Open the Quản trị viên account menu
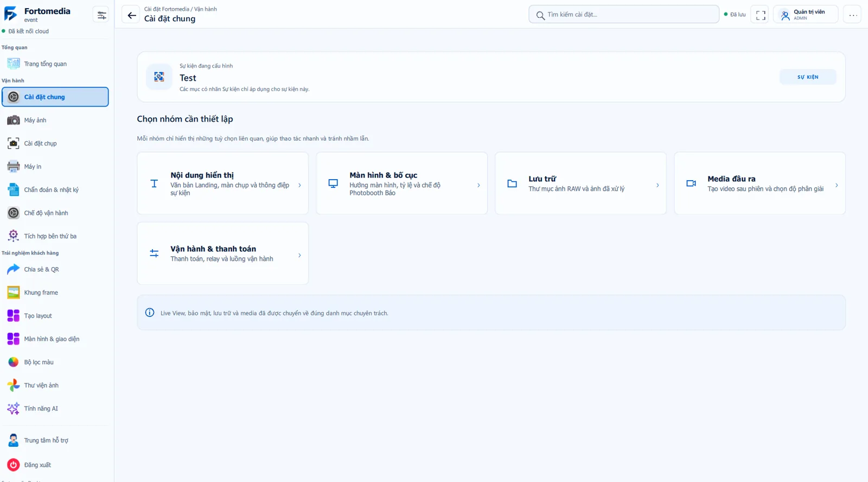The height and width of the screenshot is (482, 868). (806, 15)
